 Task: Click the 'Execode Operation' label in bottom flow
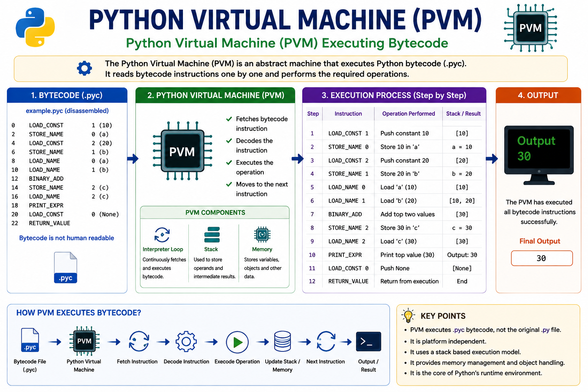coord(237,362)
